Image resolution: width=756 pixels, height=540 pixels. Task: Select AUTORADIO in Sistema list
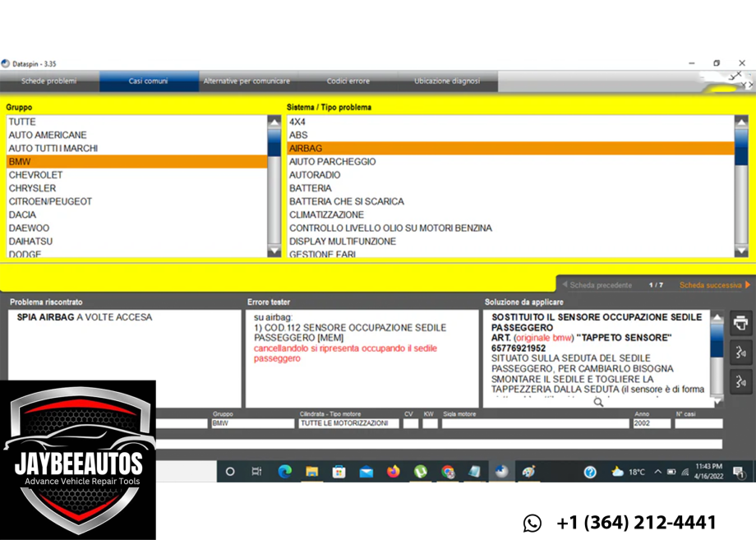click(x=510, y=174)
